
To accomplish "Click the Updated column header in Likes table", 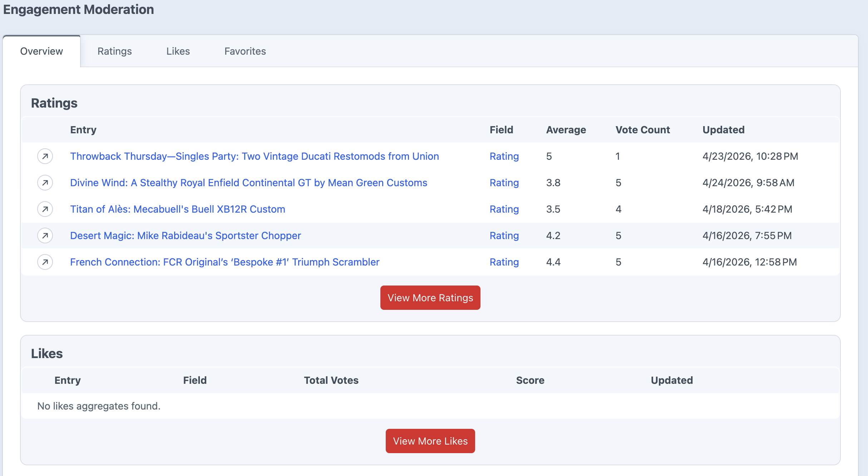I will (672, 380).
